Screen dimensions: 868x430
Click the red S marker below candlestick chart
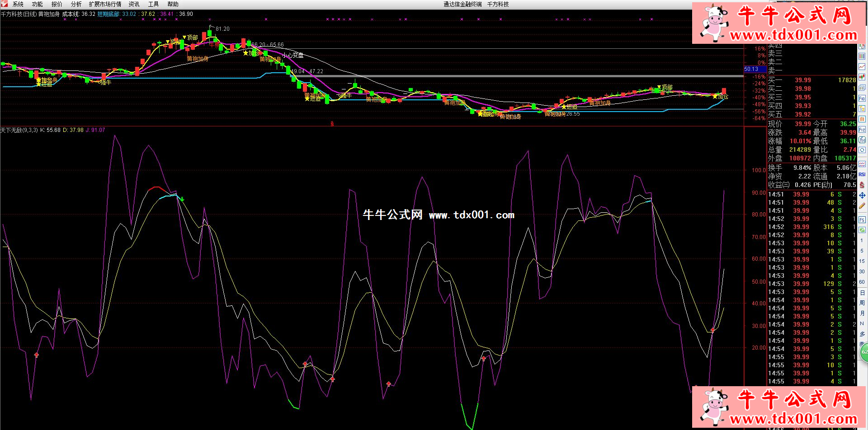click(x=332, y=123)
